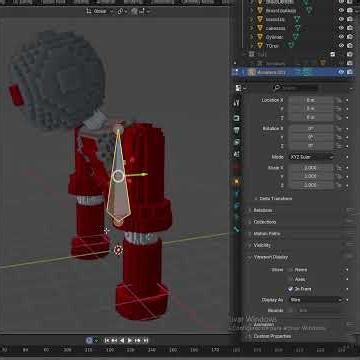Animate the In Front property dot
The height and width of the screenshot is (360, 360).
pos(347,289)
